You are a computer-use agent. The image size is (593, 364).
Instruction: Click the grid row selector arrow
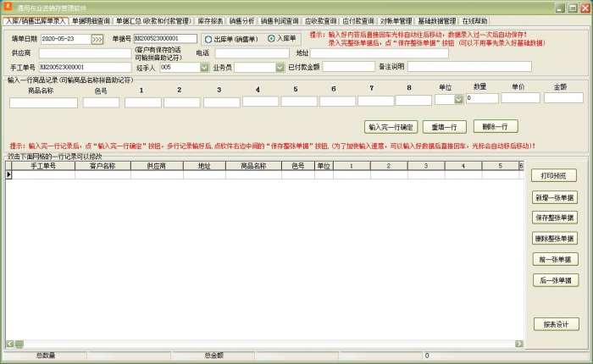[8, 174]
